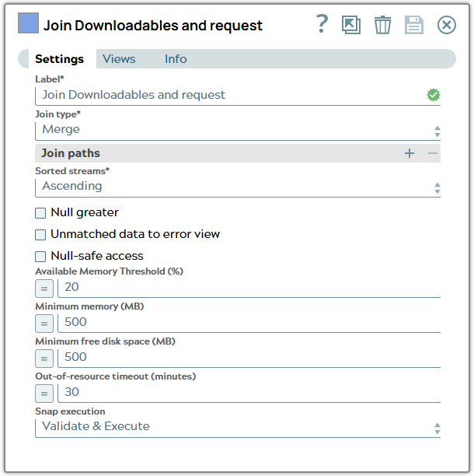Click the blue snap color square
Screen dimensions: 474x476
pyautogui.click(x=28, y=23)
